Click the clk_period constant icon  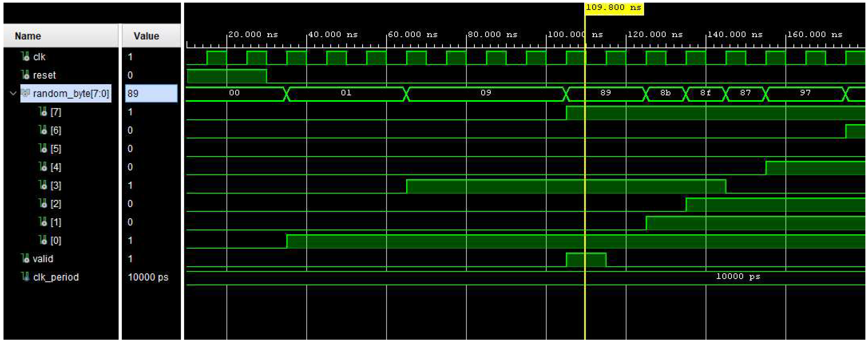tap(25, 277)
